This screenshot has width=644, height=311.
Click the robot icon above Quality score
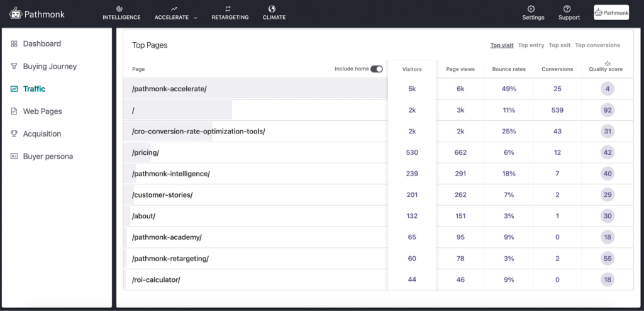(608, 64)
